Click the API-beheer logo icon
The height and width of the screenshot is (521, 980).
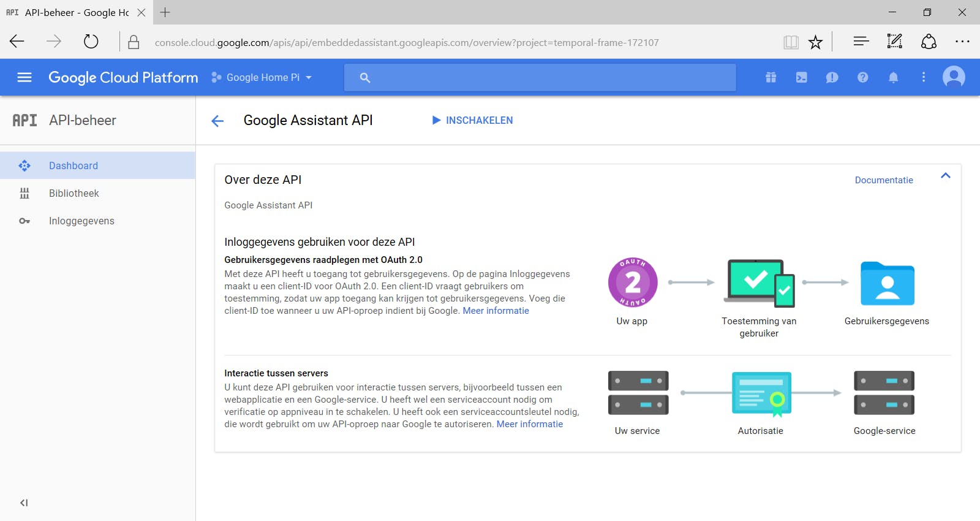tap(24, 120)
